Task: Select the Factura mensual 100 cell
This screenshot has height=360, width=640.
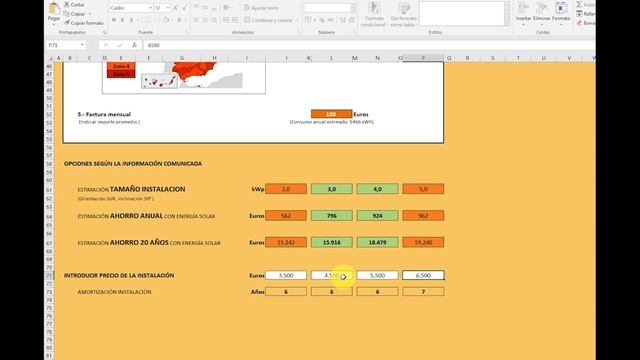Action: point(331,114)
